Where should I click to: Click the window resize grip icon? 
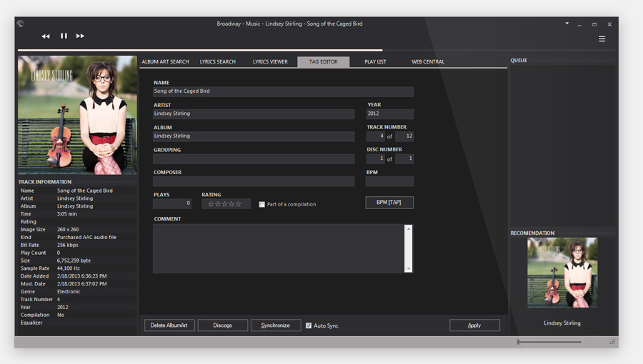(612, 341)
